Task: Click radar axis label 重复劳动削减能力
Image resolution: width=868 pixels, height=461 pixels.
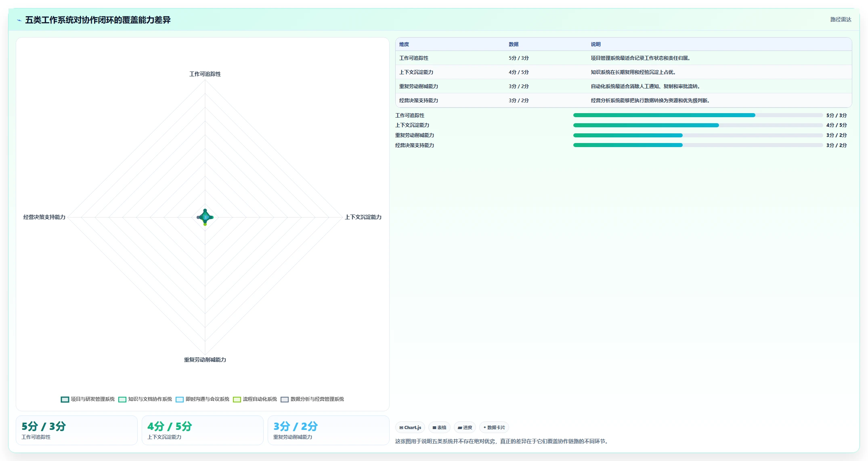Action: (205, 360)
